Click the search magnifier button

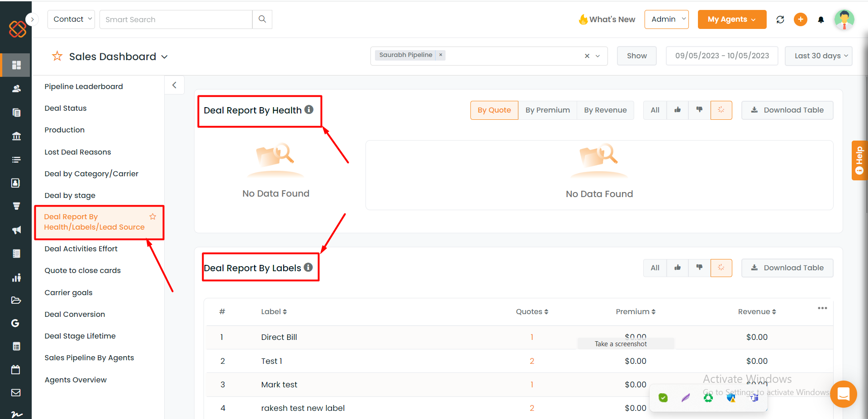pos(262,19)
